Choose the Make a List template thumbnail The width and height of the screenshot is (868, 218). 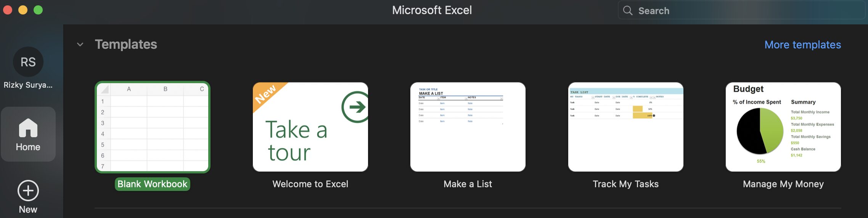[x=468, y=127]
